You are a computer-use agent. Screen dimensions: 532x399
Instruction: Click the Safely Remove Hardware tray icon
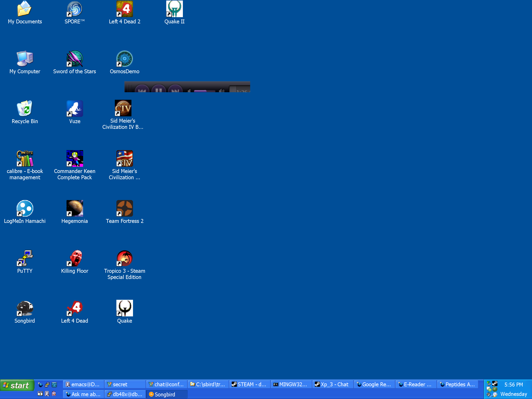(x=489, y=383)
